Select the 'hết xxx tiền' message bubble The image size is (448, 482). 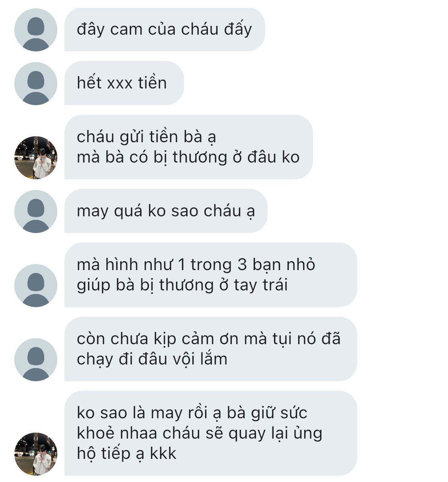(124, 83)
